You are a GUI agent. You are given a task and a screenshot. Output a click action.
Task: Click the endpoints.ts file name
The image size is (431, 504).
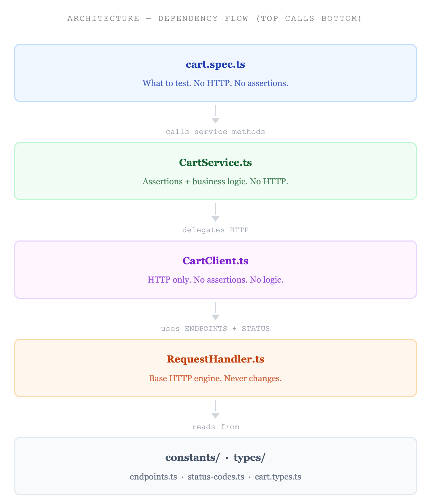153,477
